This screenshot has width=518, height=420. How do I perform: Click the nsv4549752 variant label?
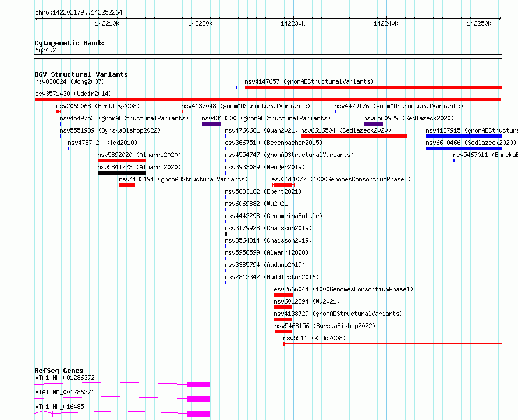[x=124, y=118]
